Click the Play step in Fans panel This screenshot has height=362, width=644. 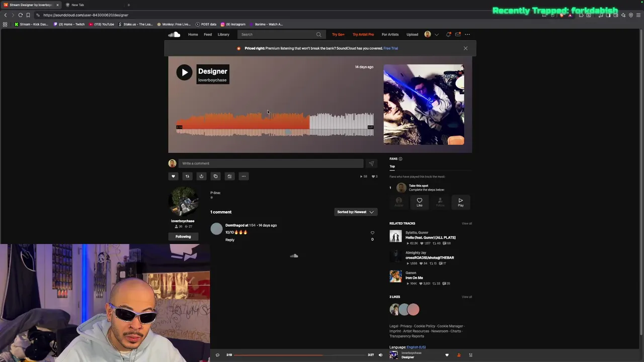click(460, 202)
